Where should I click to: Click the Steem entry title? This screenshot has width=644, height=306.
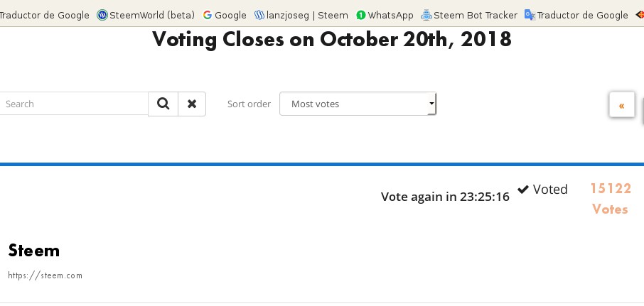click(x=34, y=250)
